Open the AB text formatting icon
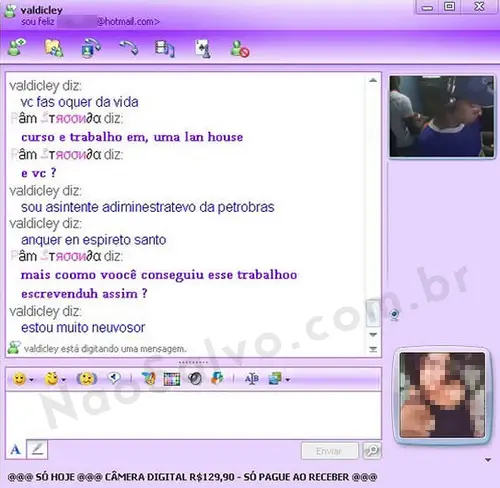 point(252,379)
